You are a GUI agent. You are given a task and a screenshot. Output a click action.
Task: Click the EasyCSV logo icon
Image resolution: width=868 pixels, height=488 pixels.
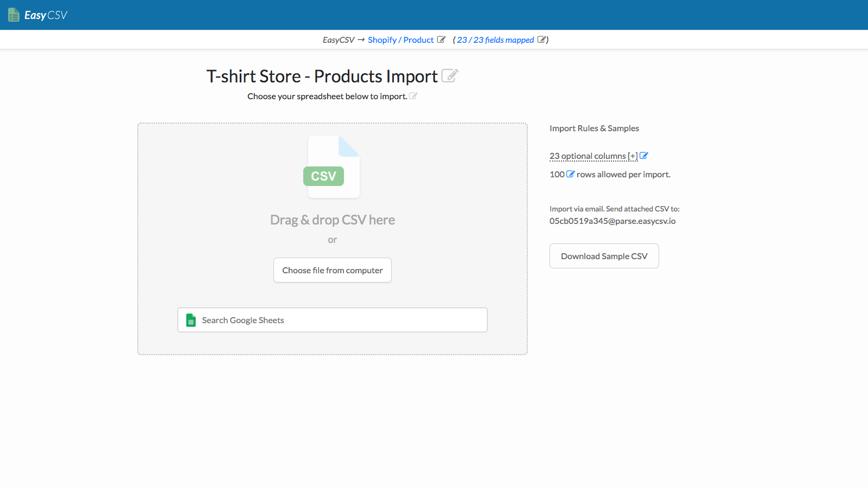(x=14, y=15)
